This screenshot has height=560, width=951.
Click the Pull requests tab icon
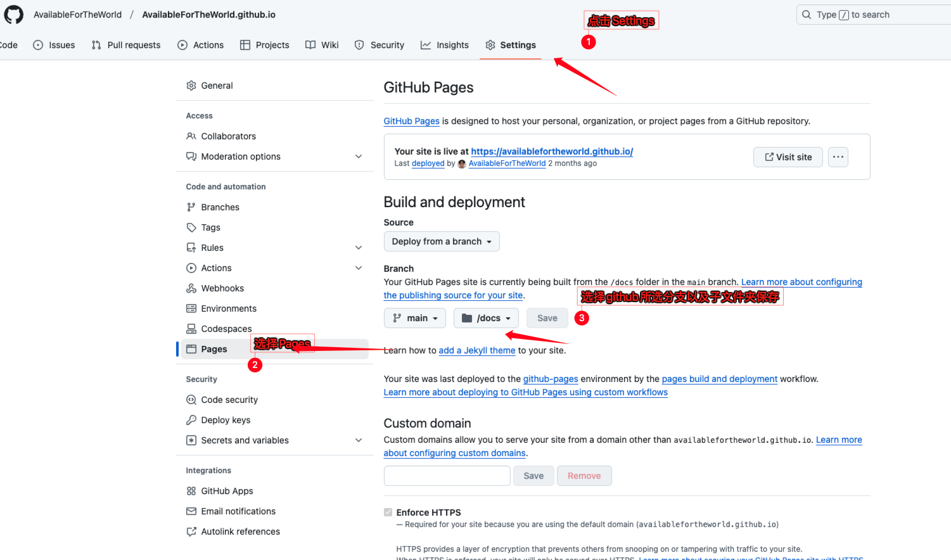click(96, 45)
